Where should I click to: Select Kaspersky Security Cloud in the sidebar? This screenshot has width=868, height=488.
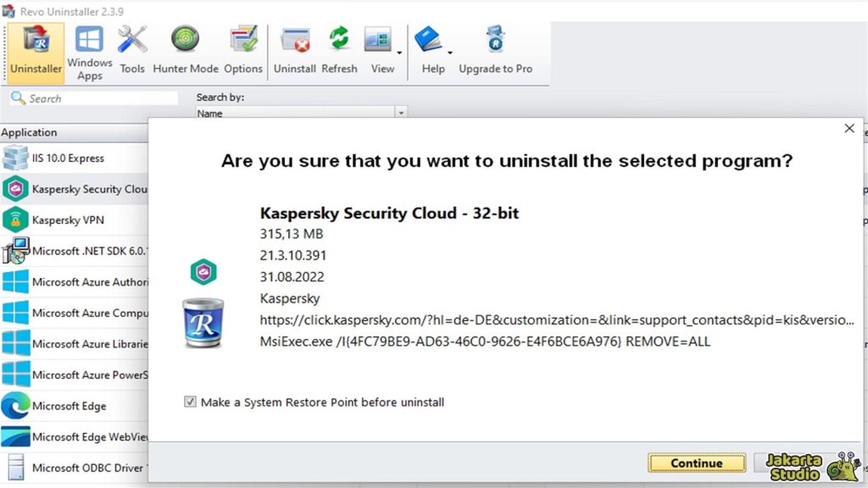point(76,188)
